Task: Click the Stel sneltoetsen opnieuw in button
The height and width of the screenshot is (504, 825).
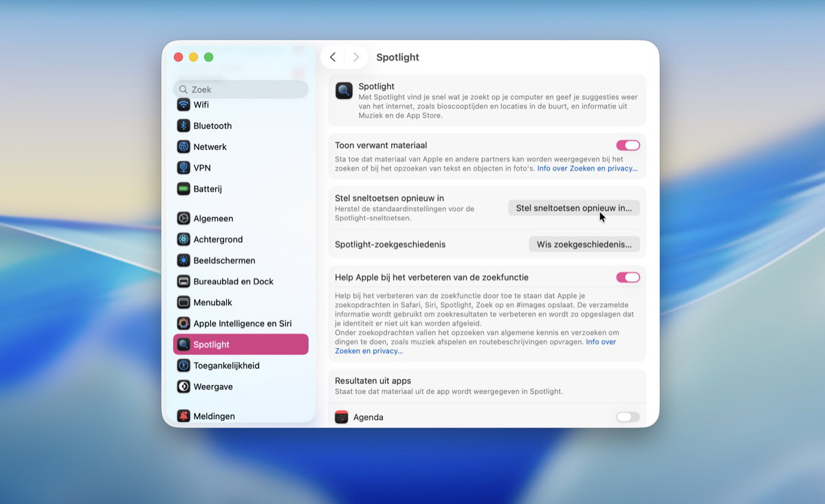Action: (x=574, y=208)
